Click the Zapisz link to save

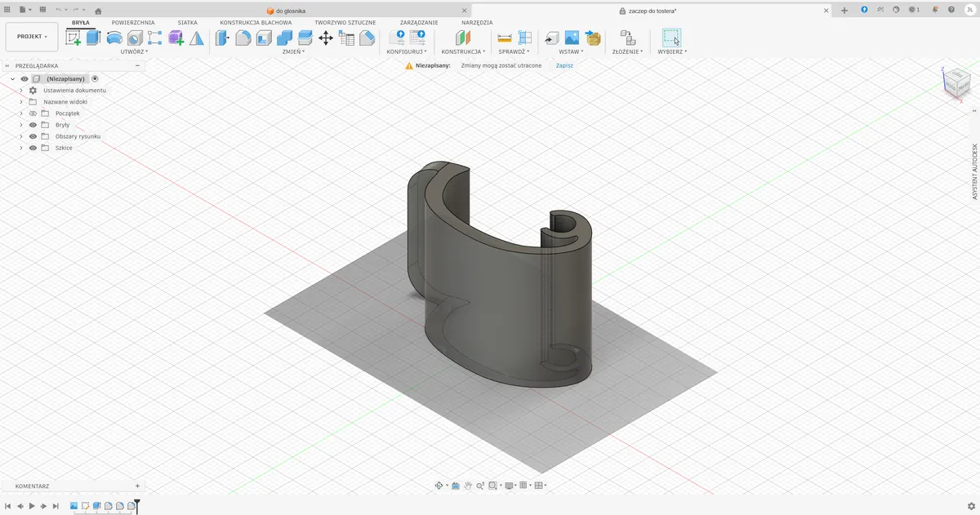point(564,65)
